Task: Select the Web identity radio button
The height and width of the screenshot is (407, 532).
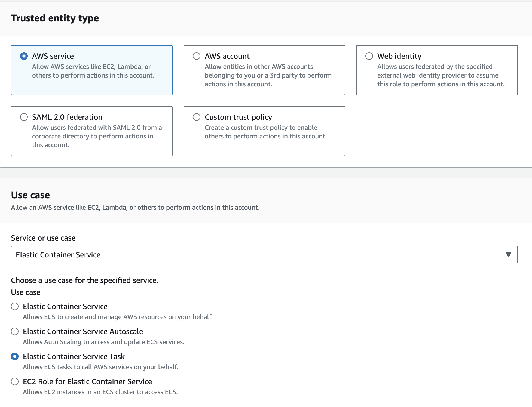Action: pos(369,56)
